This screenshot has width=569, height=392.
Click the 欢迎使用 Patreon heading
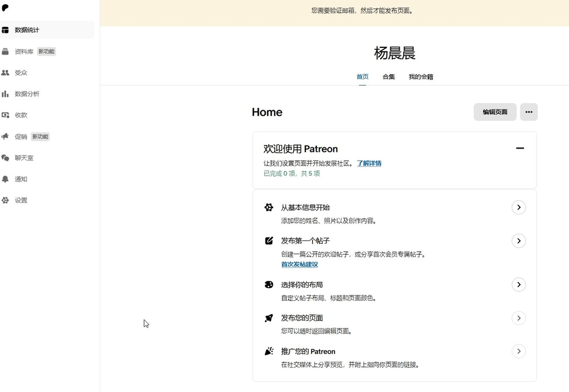301,149
